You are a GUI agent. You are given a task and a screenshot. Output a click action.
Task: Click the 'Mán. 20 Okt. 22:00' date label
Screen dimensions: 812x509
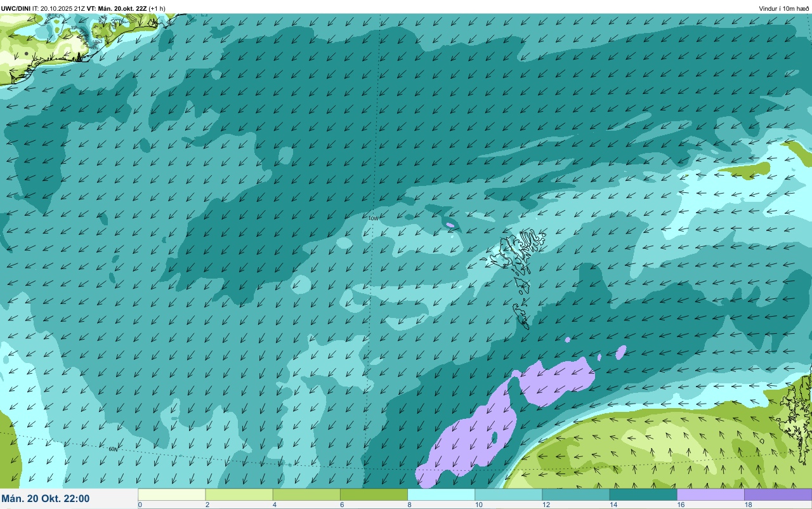click(46, 499)
